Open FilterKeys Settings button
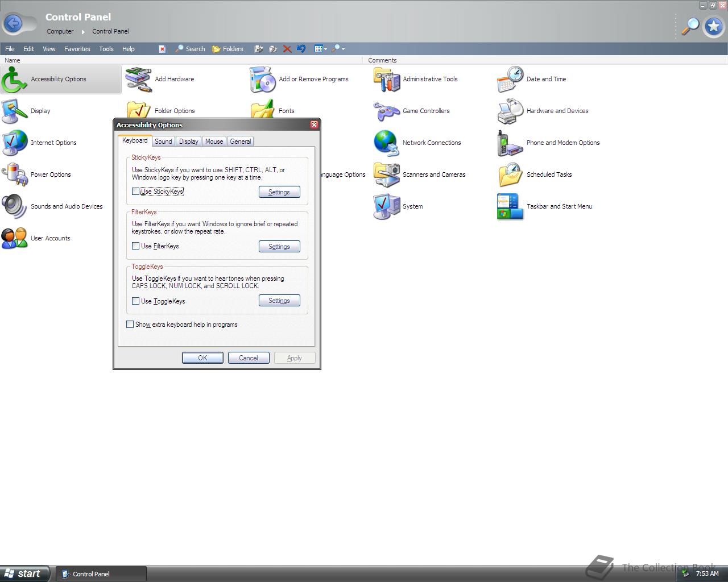 [x=279, y=247]
